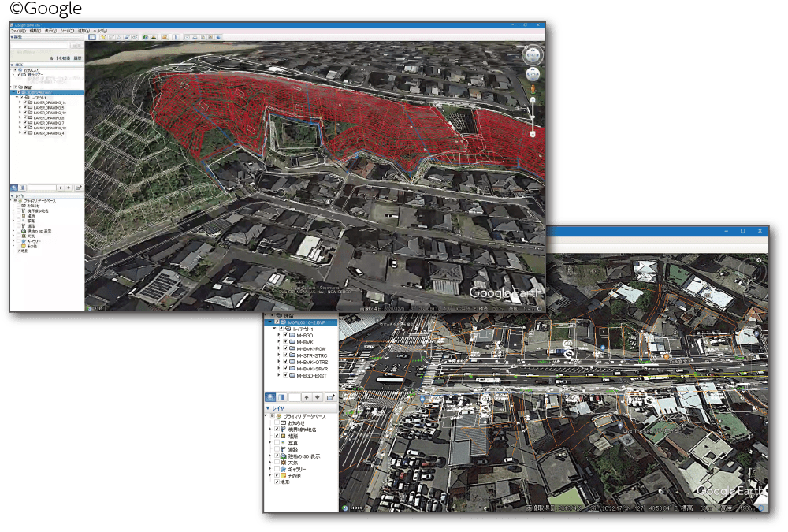This screenshot has width=788, height=532.
Task: Expand the 境界線や地名 node in the lower window
Action: pyautogui.click(x=269, y=430)
